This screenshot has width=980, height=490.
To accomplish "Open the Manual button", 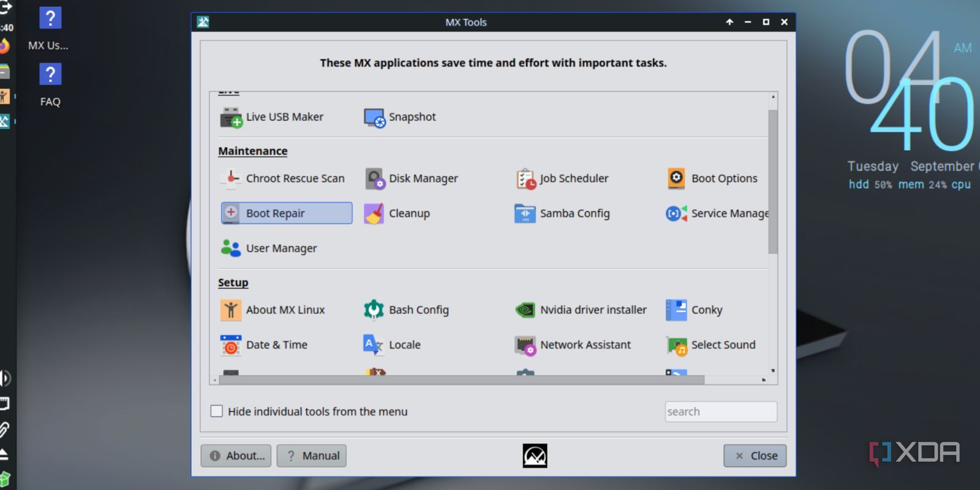I will (x=311, y=456).
